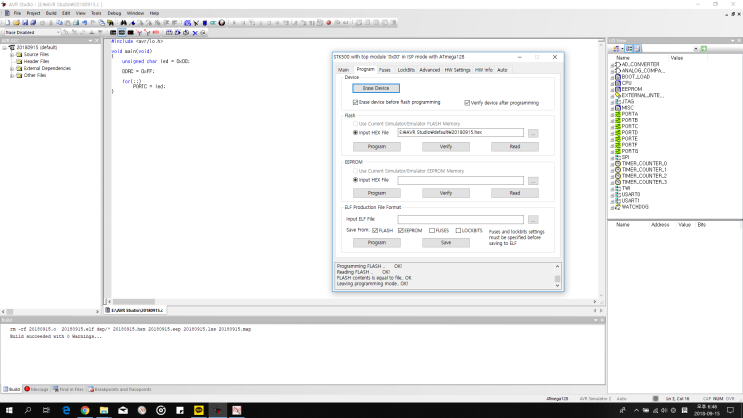
Task: Select the EEPROM Input HEX File radio button
Action: click(354, 180)
